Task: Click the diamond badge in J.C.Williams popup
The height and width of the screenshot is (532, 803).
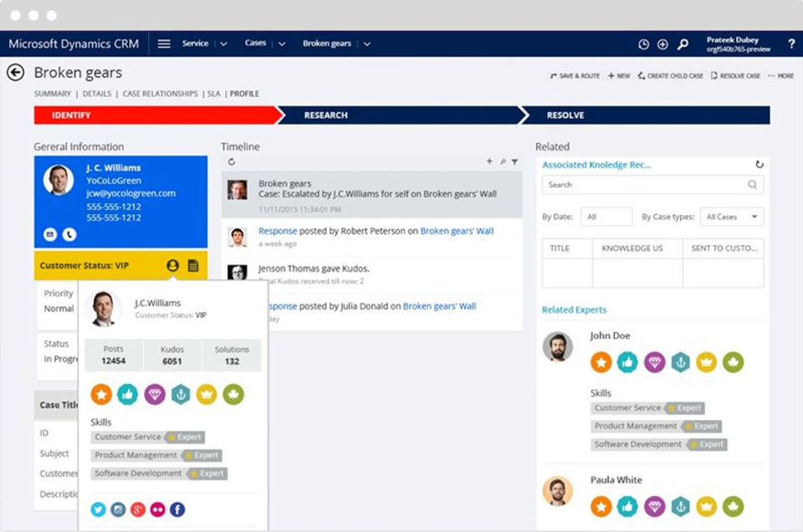Action: pos(154,394)
